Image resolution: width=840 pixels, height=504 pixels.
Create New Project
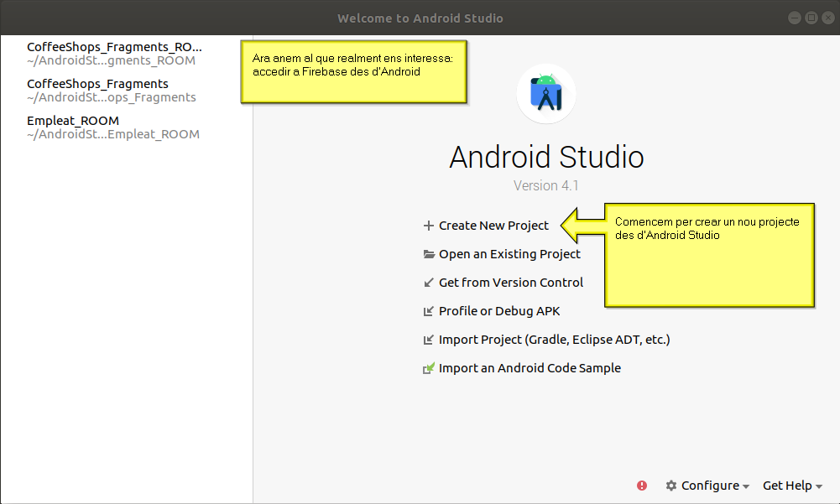[493, 226]
